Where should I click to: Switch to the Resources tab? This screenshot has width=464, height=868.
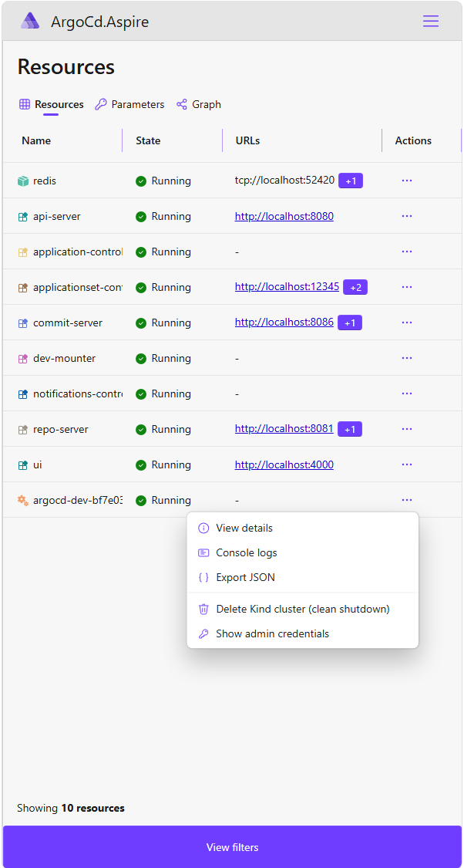tap(51, 104)
